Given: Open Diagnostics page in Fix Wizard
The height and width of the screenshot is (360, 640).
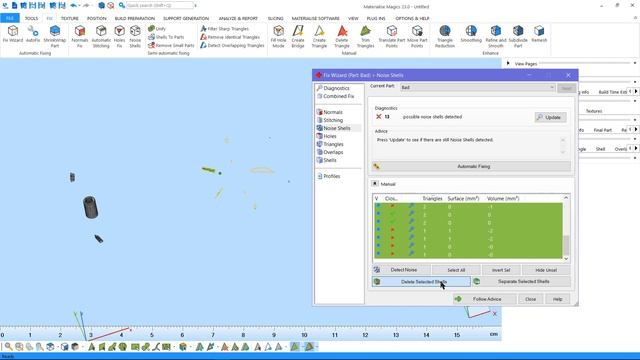Looking at the screenshot, I should (x=333, y=88).
